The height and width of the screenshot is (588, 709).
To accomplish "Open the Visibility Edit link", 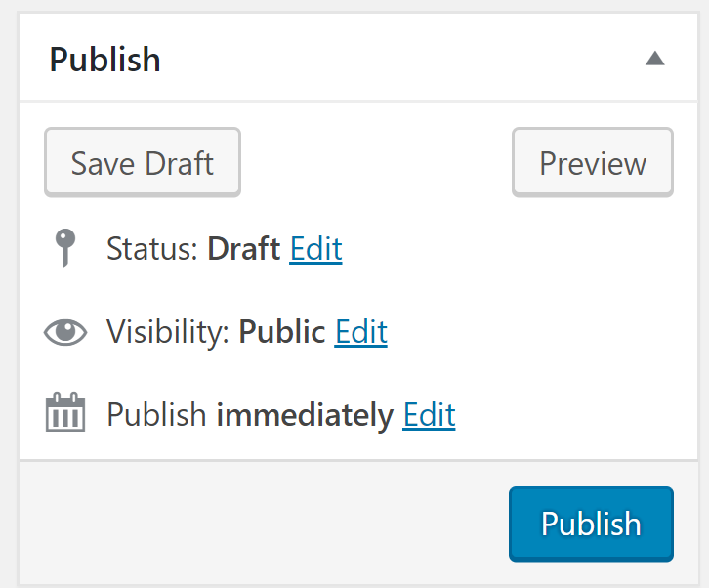I will tap(360, 332).
